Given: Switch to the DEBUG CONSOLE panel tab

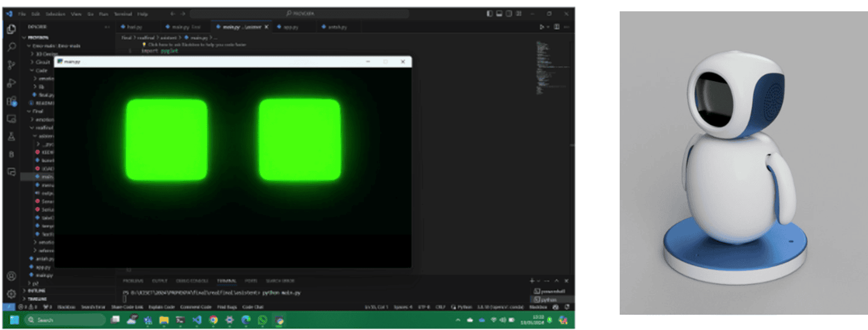Looking at the screenshot, I should click(192, 281).
